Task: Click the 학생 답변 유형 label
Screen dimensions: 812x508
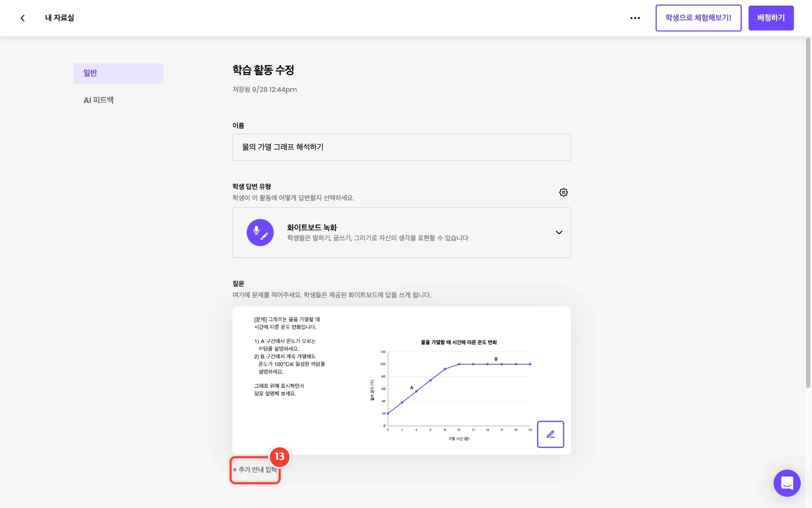Action: tap(252, 186)
